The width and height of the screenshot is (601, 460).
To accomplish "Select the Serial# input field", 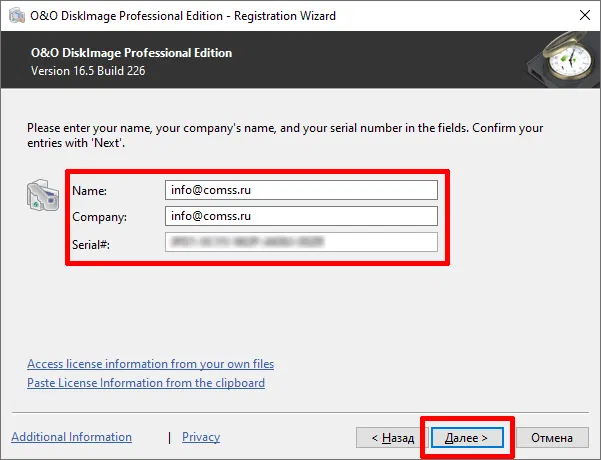I will coord(301,242).
